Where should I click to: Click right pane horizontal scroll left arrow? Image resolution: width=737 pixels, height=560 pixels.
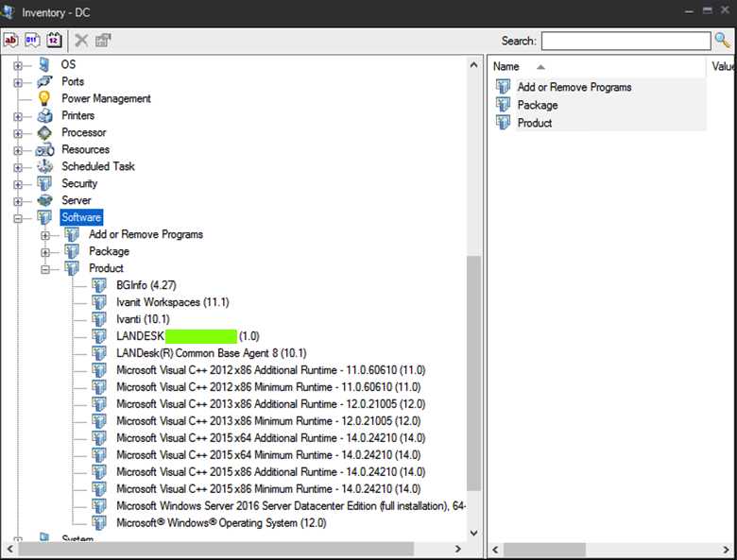click(x=495, y=550)
